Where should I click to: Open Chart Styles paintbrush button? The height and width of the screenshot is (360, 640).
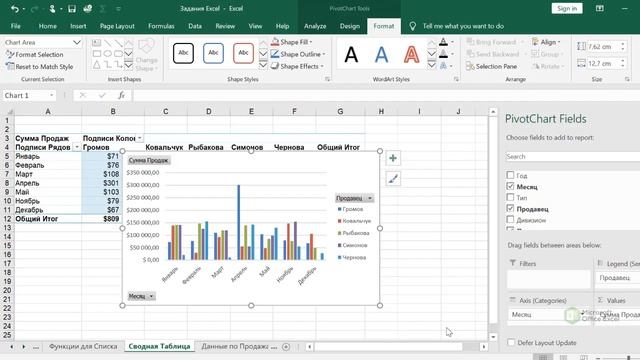coord(393,179)
